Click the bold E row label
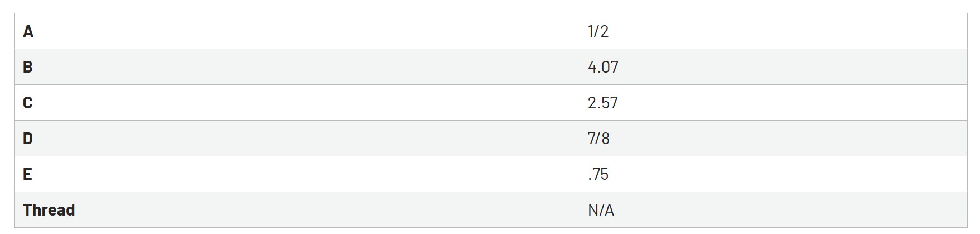980x234 pixels. point(27,174)
